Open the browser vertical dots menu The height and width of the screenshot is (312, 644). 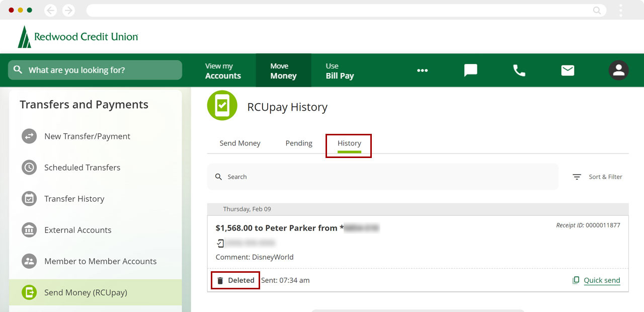[x=621, y=10]
